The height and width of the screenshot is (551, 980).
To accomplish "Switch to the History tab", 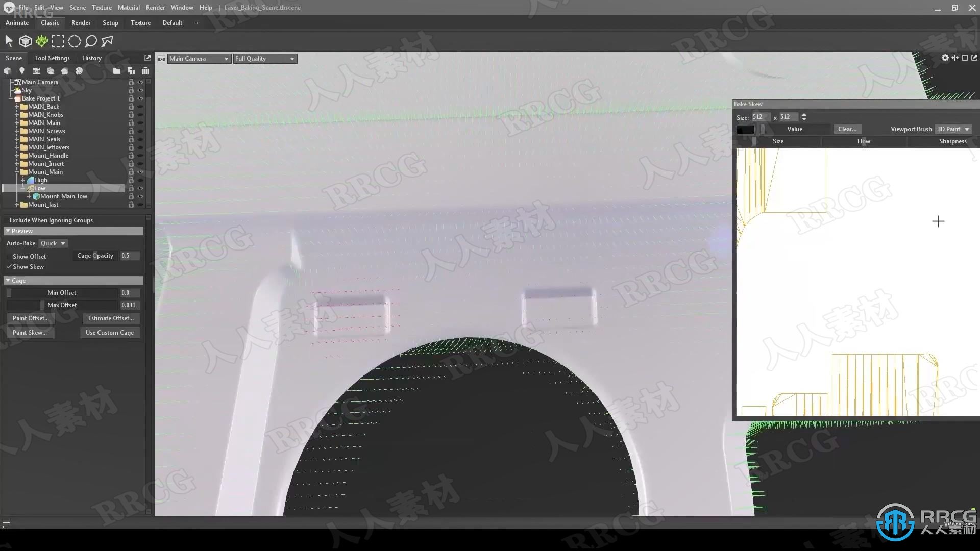I will (92, 58).
